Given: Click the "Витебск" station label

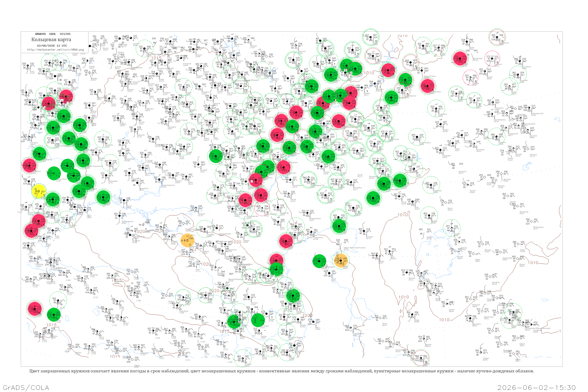Looking at the screenshot, I should pos(151,84).
